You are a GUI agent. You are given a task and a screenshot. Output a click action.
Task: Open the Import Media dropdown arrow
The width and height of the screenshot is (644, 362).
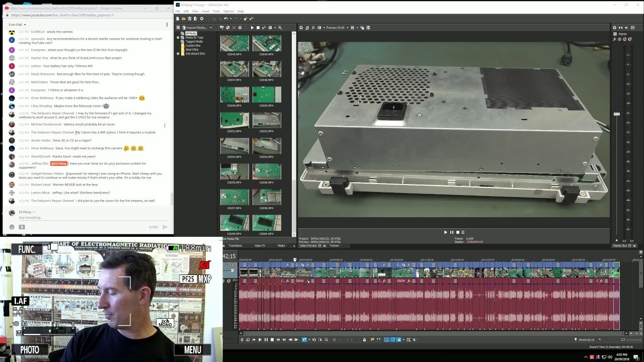pyautogui.click(x=211, y=27)
